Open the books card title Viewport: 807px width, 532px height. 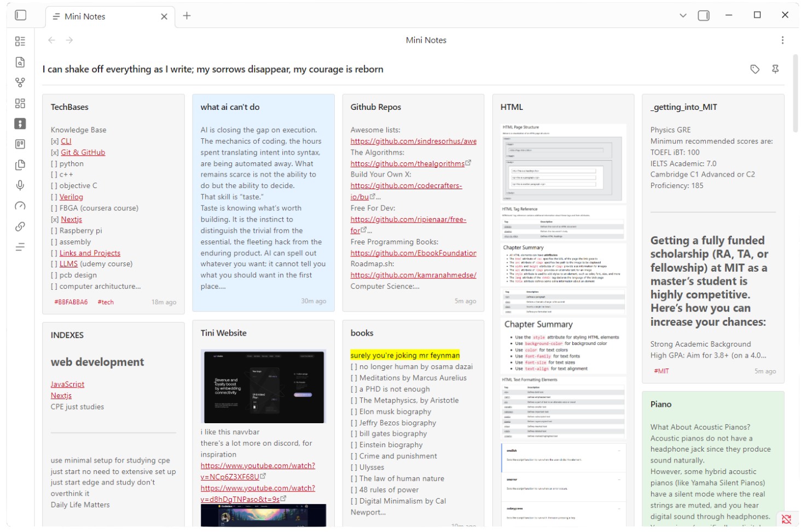(362, 333)
